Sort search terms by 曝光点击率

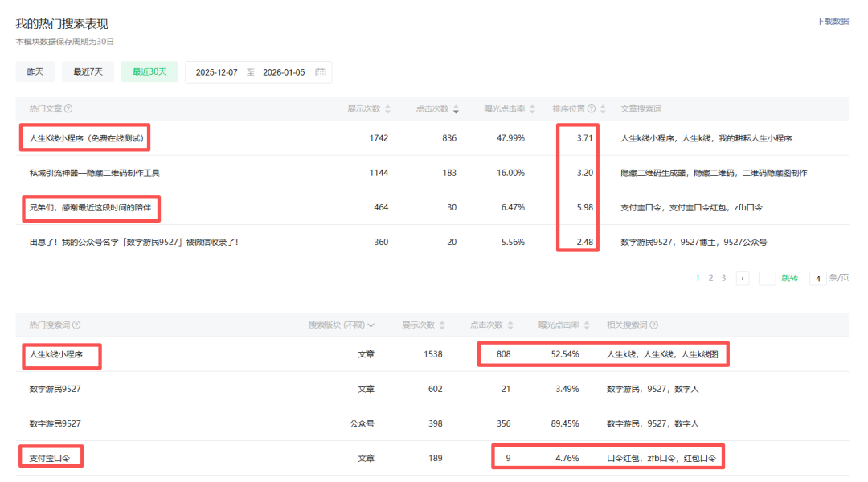tap(586, 325)
